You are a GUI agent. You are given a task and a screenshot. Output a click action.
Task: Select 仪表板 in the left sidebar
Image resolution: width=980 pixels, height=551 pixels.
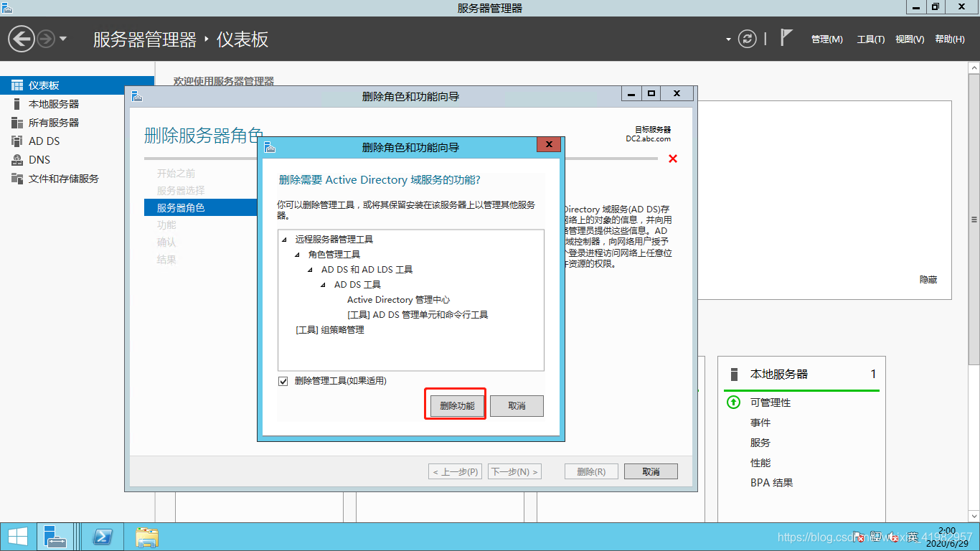(77, 85)
